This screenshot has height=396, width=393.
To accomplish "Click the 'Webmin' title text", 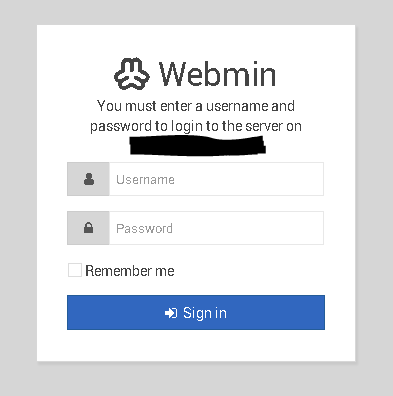I will tap(217, 74).
